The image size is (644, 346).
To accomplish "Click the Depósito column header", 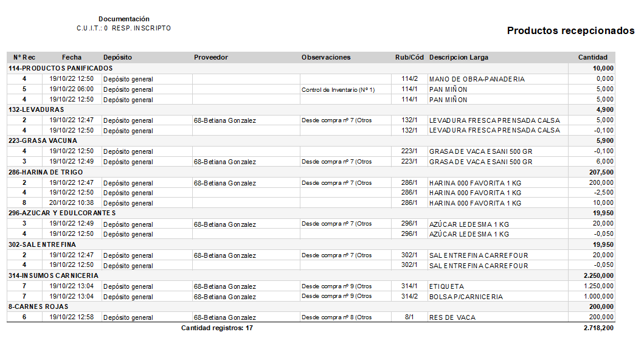I will click(x=117, y=58).
